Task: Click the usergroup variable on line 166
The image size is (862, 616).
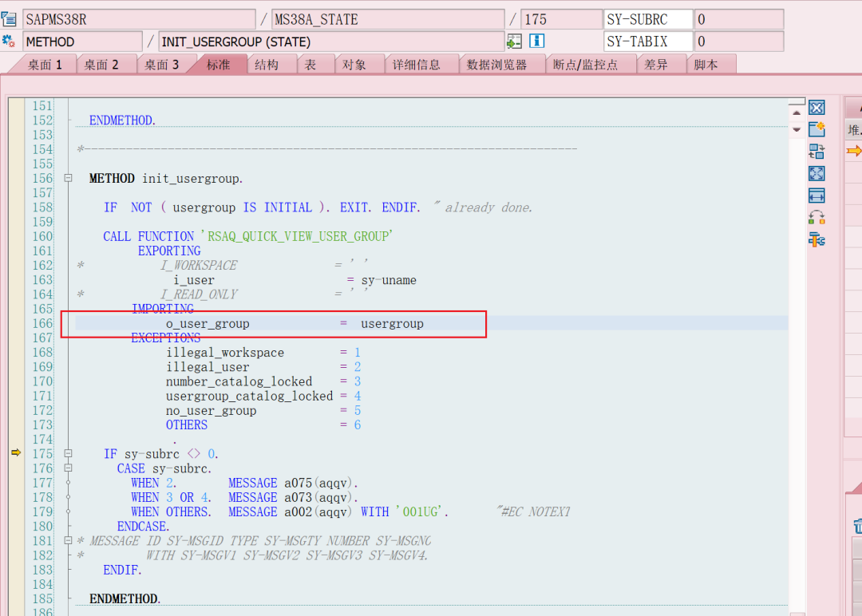Action: click(x=392, y=324)
